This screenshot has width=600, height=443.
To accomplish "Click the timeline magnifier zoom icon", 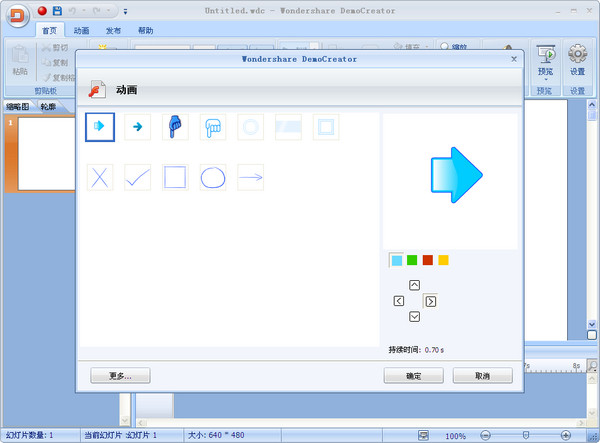I will [x=592, y=365].
